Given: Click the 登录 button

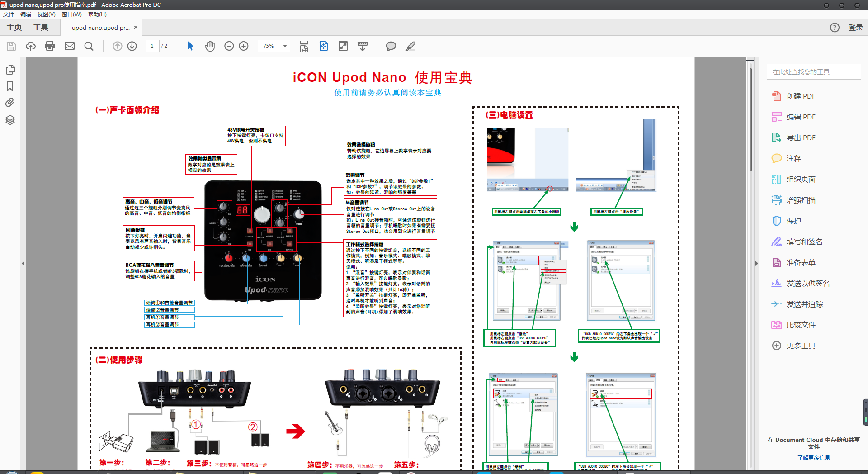Looking at the screenshot, I should (x=855, y=27).
